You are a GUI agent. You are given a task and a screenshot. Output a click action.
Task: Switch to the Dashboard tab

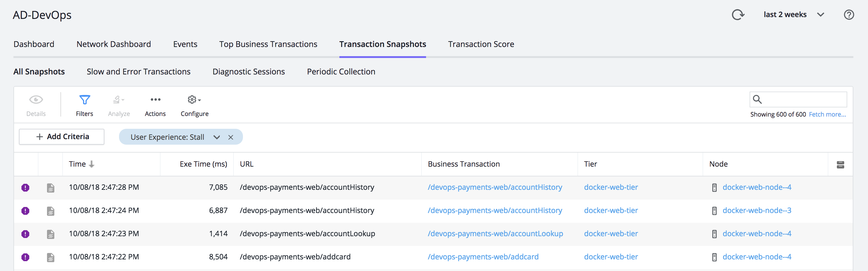click(x=34, y=44)
